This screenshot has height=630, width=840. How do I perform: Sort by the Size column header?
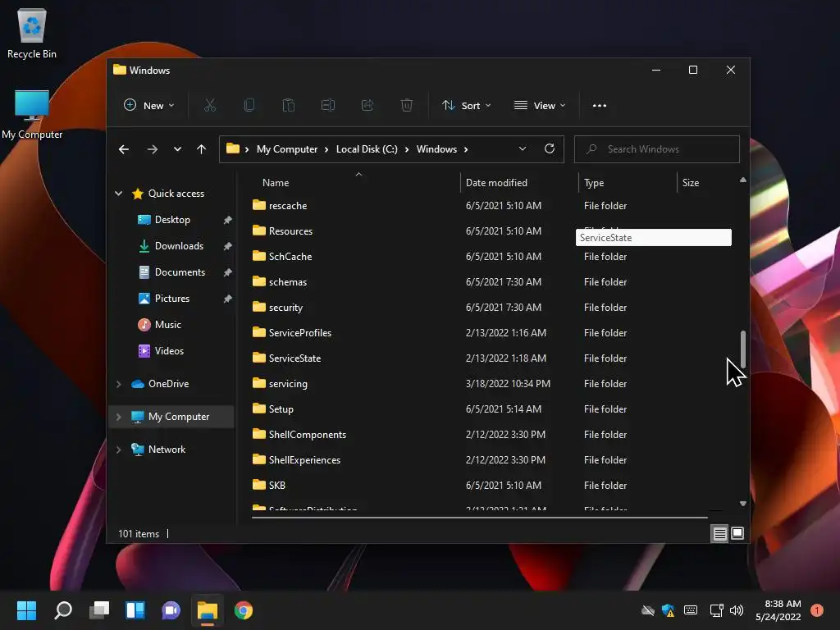click(691, 183)
